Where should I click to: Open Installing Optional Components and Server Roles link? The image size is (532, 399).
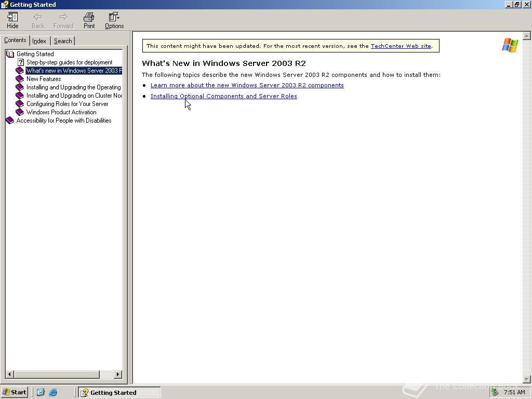tap(223, 96)
